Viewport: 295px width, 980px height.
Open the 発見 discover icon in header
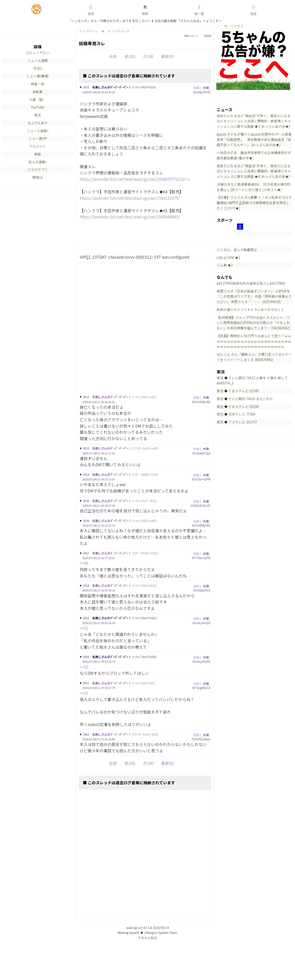pyautogui.click(x=91, y=7)
